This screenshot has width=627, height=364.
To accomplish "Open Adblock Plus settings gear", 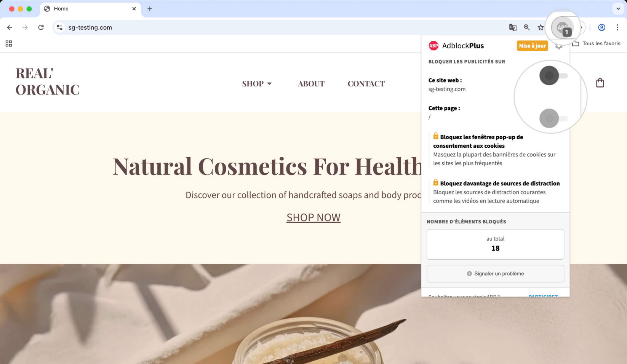I will tap(558, 46).
